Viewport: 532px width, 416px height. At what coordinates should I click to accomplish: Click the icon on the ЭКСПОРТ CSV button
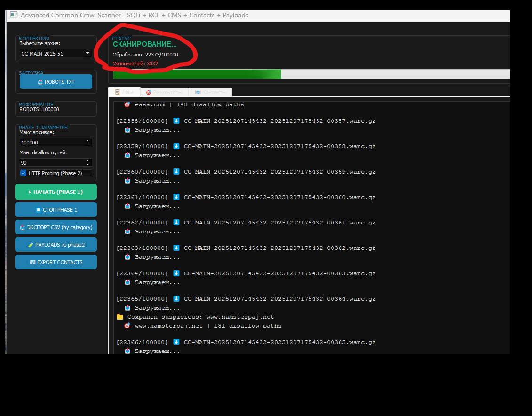(x=23, y=227)
